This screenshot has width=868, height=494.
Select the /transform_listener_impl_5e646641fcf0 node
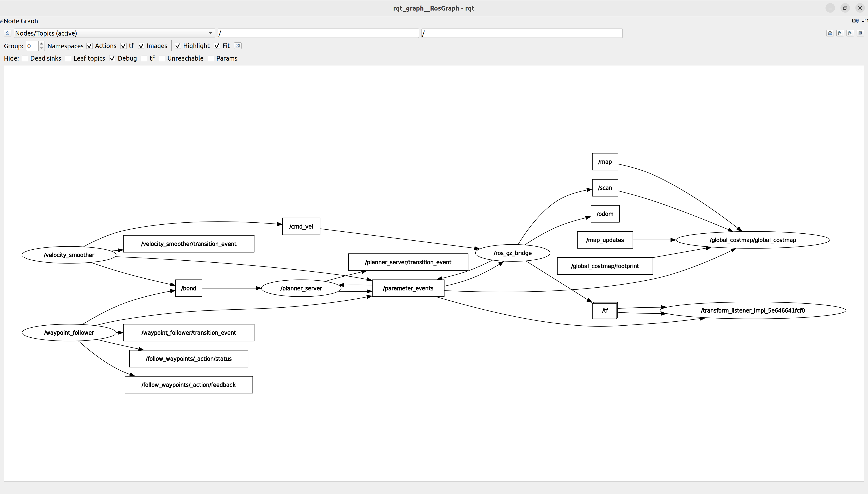tap(753, 310)
